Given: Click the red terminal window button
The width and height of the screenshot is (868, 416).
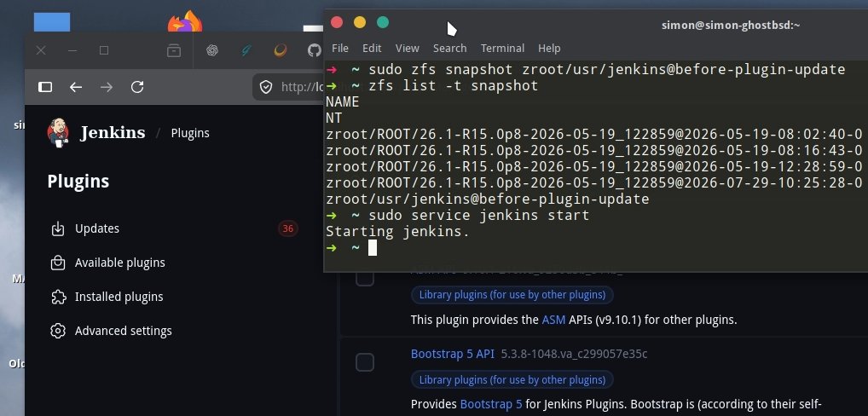Looking at the screenshot, I should click(337, 22).
